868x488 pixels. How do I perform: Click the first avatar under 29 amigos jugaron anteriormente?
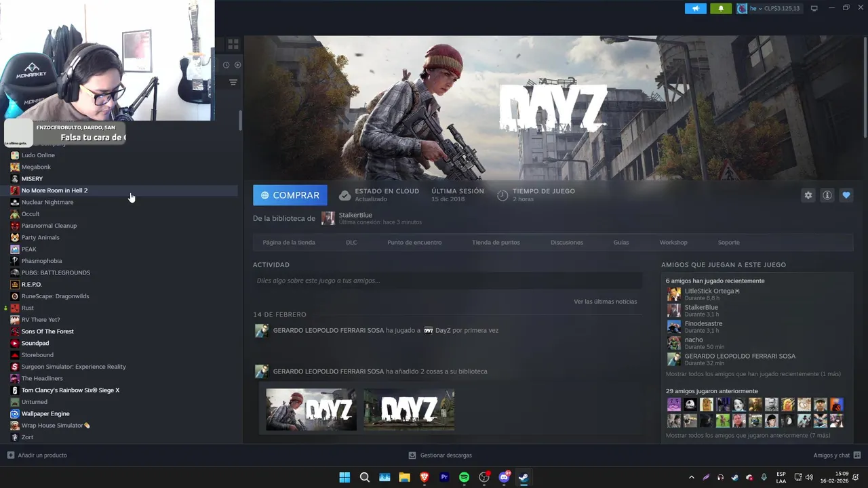(x=673, y=405)
